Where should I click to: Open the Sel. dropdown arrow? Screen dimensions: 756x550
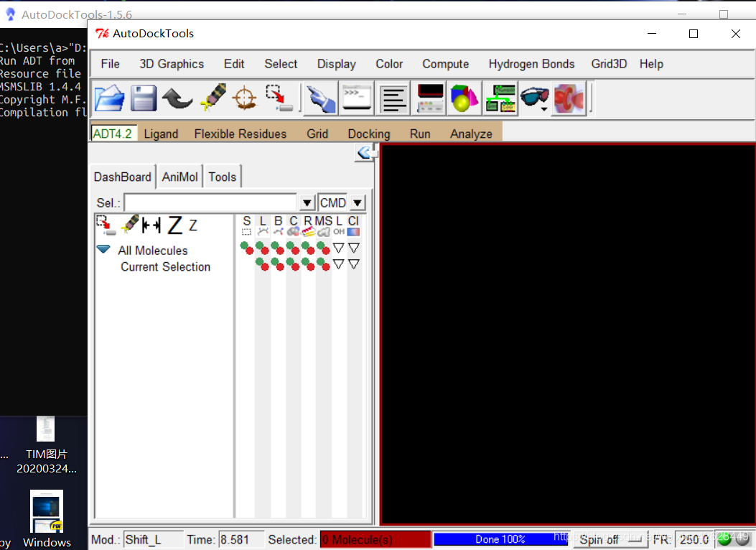click(x=307, y=202)
